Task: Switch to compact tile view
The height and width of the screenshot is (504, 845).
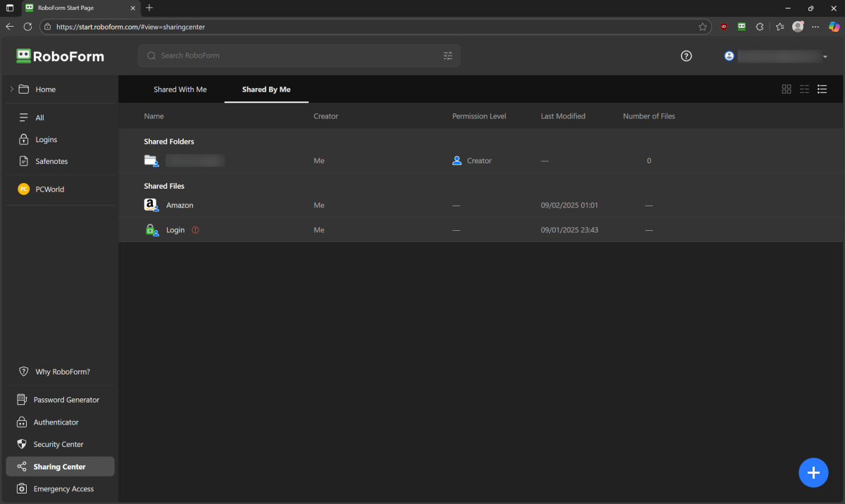Action: (804, 89)
